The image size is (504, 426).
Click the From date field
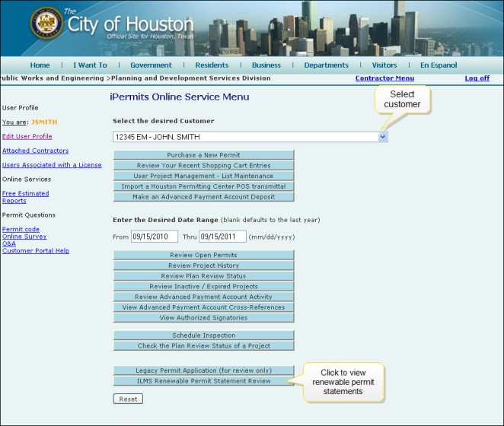pos(155,237)
